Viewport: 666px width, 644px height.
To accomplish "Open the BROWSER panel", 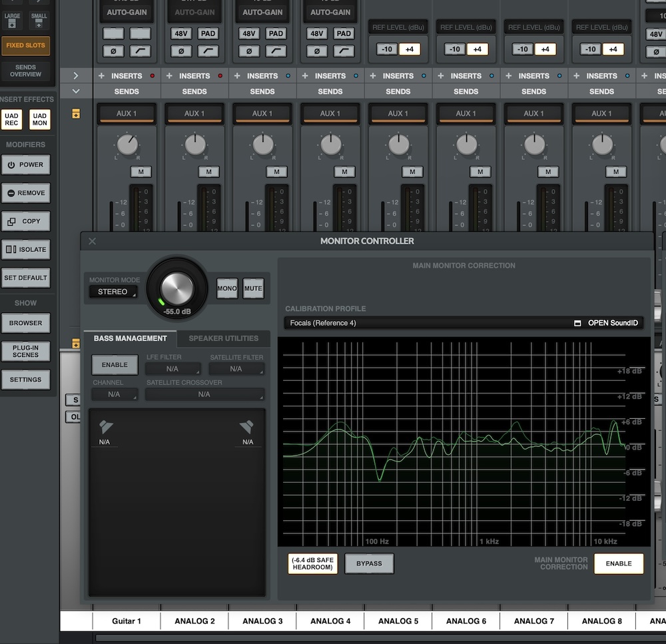I will click(x=26, y=323).
